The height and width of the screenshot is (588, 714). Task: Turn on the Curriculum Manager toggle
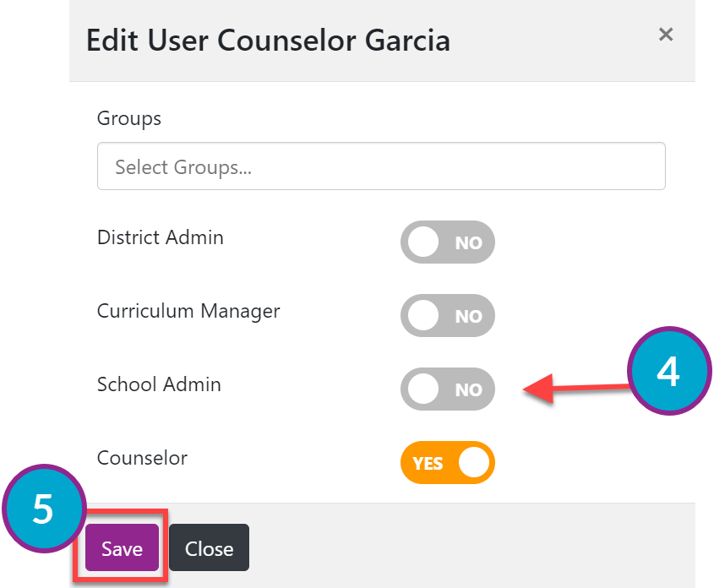[448, 315]
